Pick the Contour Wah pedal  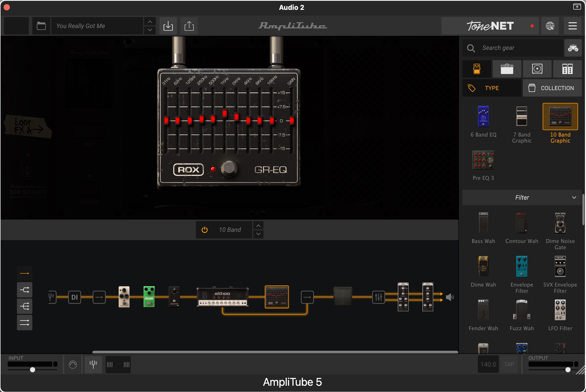pos(522,228)
